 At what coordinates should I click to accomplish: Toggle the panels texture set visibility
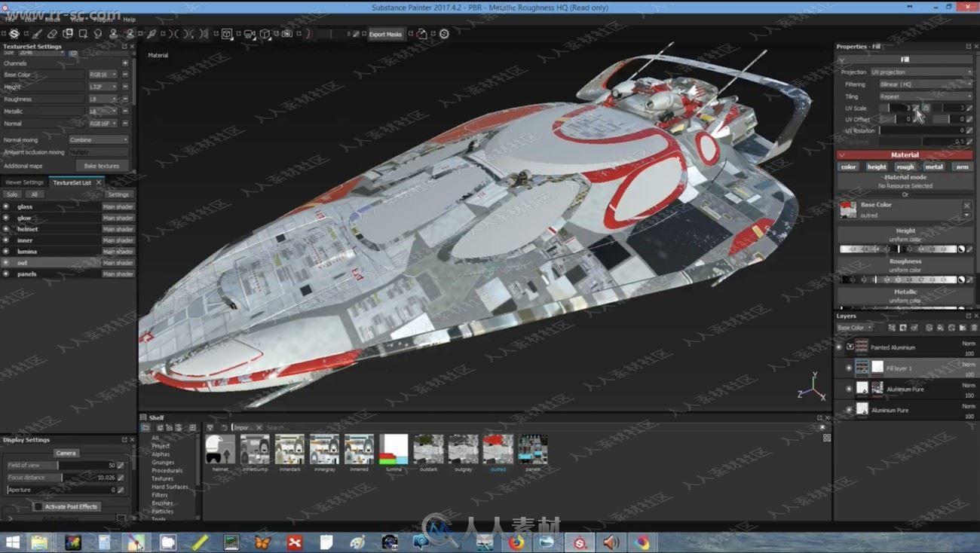[x=6, y=273]
